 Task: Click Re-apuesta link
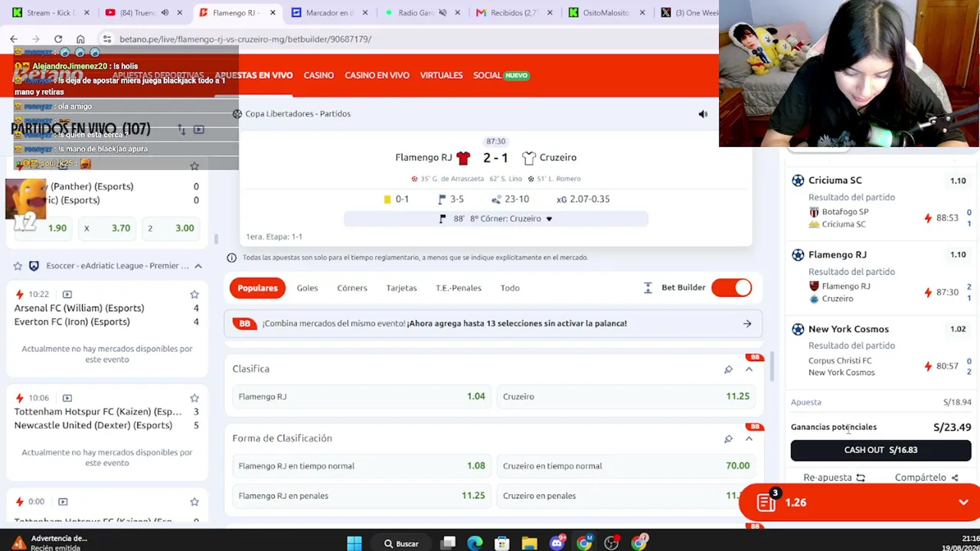834,478
